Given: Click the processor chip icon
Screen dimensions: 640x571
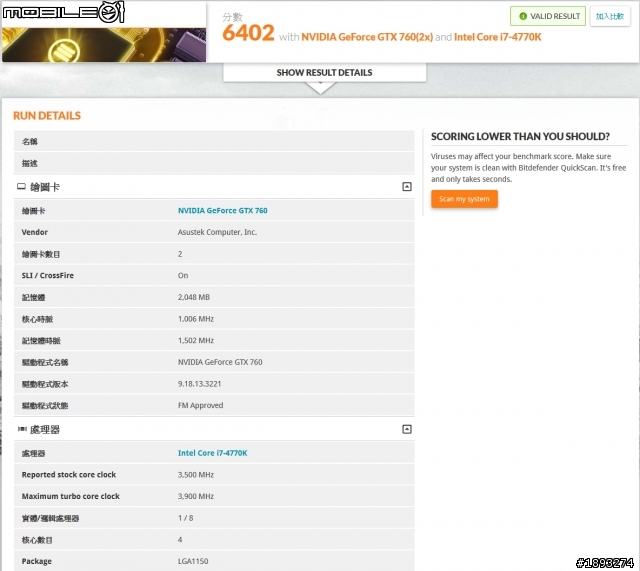Looking at the screenshot, I should pyautogui.click(x=22, y=429).
